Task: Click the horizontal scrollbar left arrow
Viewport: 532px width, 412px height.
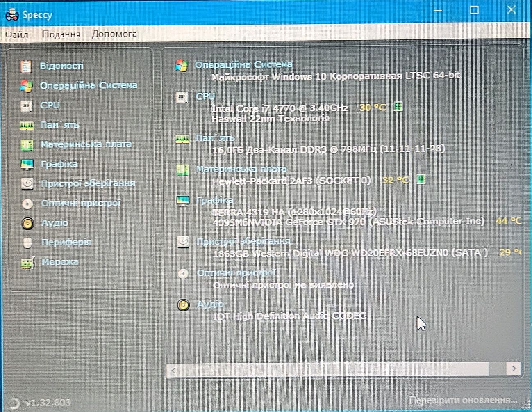Action: [173, 371]
